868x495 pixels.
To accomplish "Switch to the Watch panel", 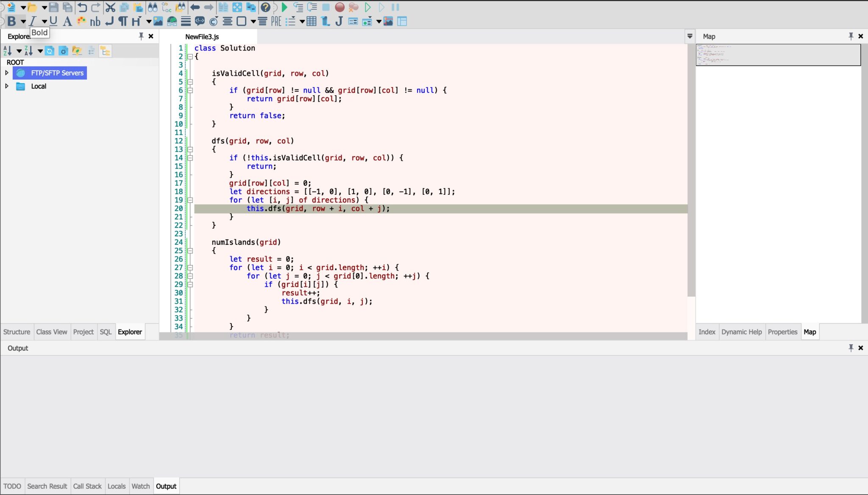I will coord(140,486).
